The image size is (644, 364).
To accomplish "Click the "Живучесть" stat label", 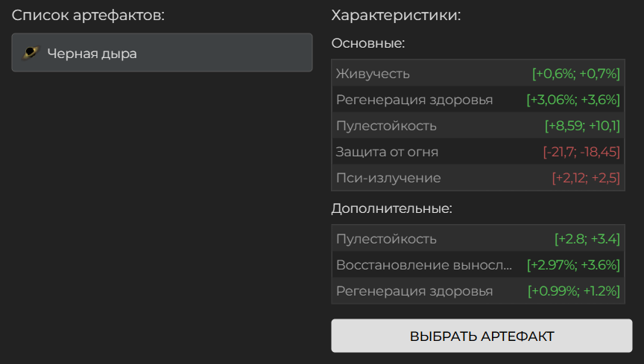I will click(x=373, y=74).
